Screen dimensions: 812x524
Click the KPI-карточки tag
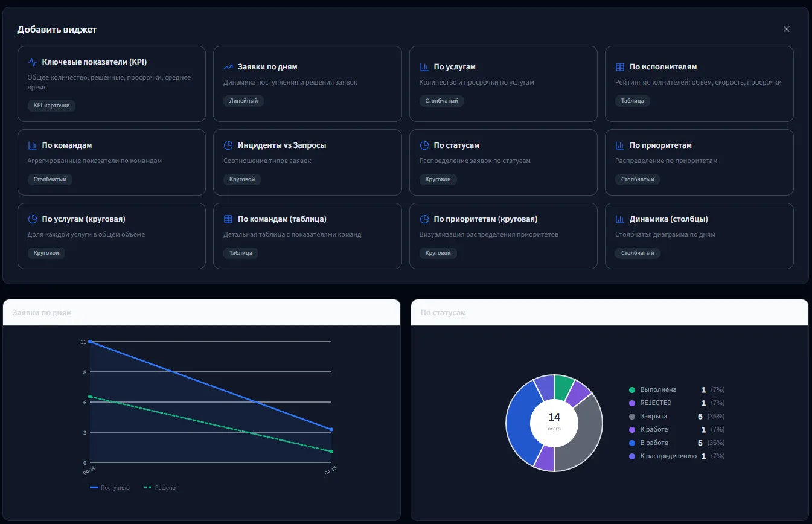(51, 106)
